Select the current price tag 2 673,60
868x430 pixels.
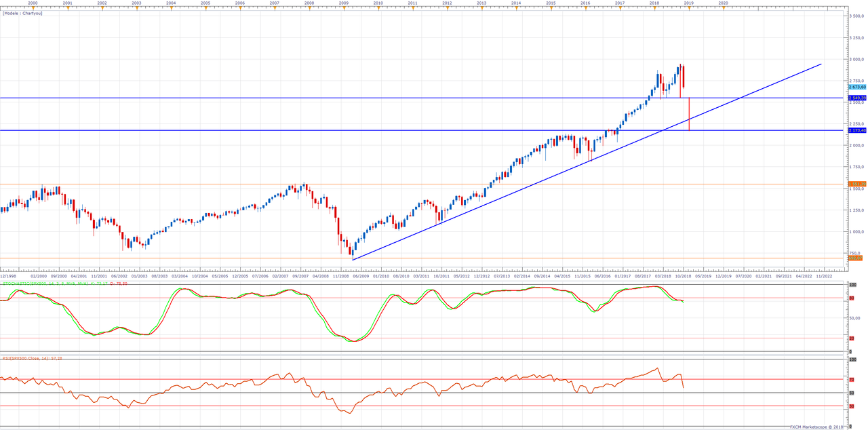click(x=857, y=87)
